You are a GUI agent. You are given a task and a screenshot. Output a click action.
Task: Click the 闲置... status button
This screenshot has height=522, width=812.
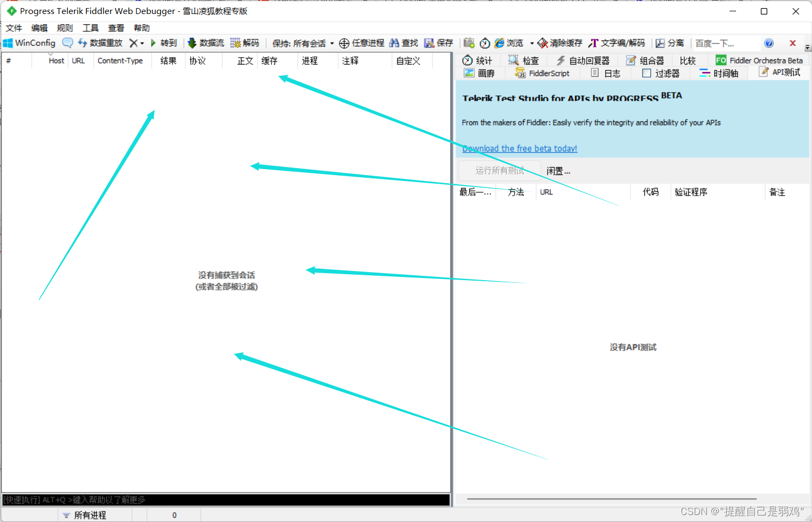[558, 171]
